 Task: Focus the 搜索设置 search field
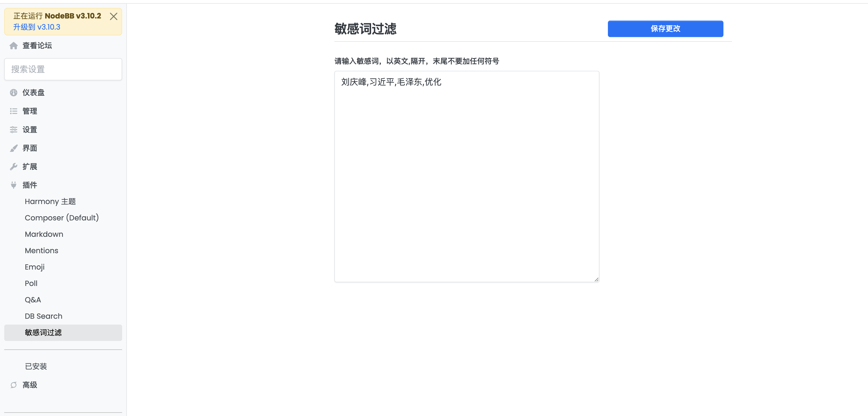pos(63,70)
